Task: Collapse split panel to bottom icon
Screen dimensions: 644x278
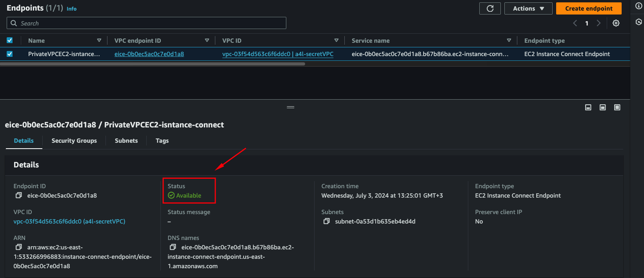Action: [x=588, y=107]
